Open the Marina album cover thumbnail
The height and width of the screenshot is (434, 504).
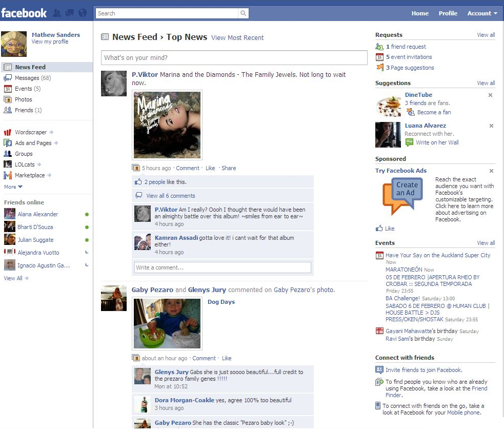click(167, 125)
